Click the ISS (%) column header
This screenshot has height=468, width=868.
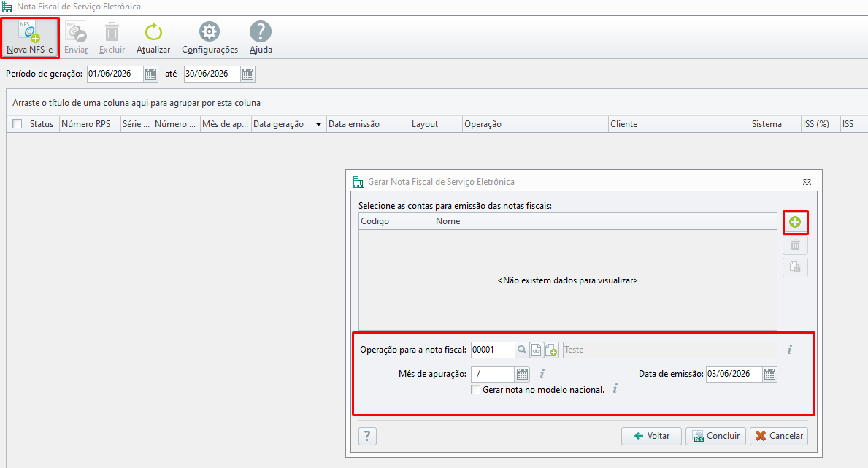click(821, 124)
